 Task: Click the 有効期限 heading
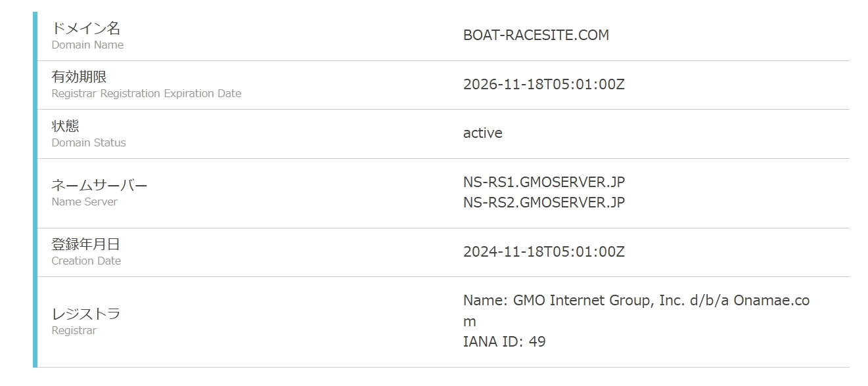coord(79,77)
